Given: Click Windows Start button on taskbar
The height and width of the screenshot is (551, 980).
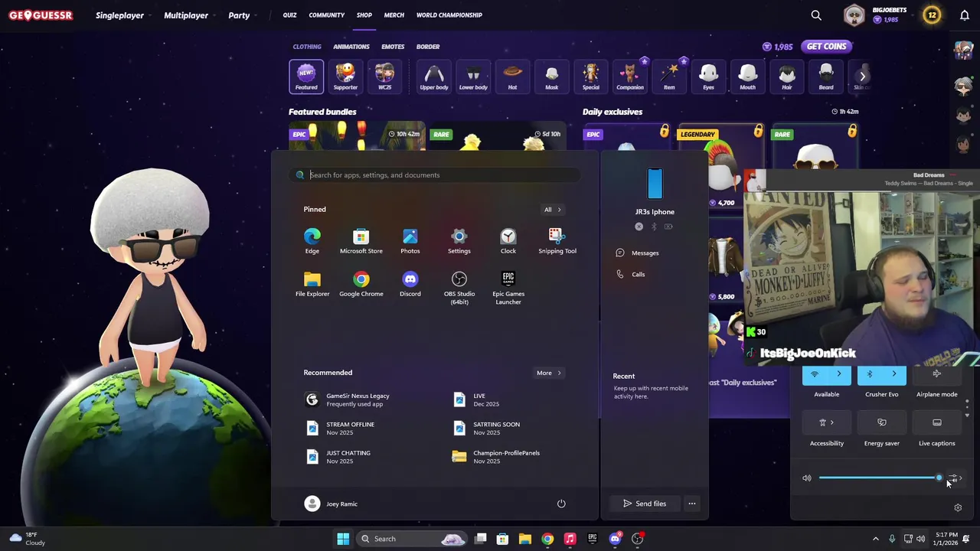Looking at the screenshot, I should 343,539.
